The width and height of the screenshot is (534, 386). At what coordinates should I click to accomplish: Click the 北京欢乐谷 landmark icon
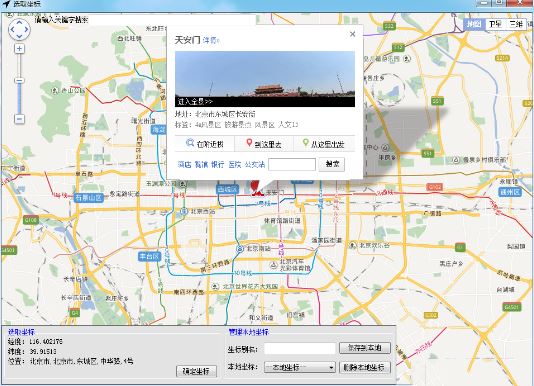353,245
